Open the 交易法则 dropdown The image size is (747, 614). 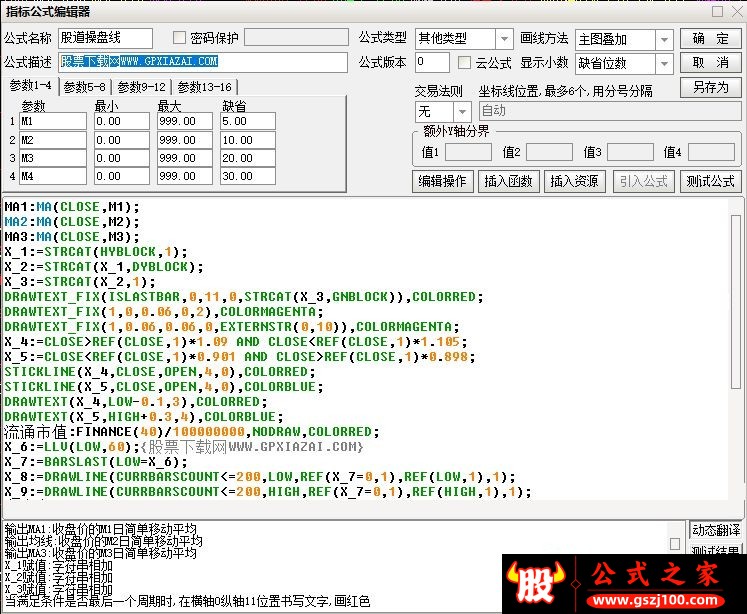(x=463, y=111)
